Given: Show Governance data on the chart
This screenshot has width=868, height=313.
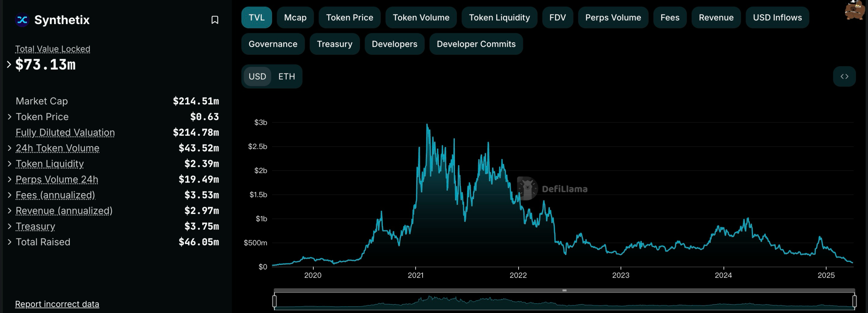Looking at the screenshot, I should click(273, 44).
